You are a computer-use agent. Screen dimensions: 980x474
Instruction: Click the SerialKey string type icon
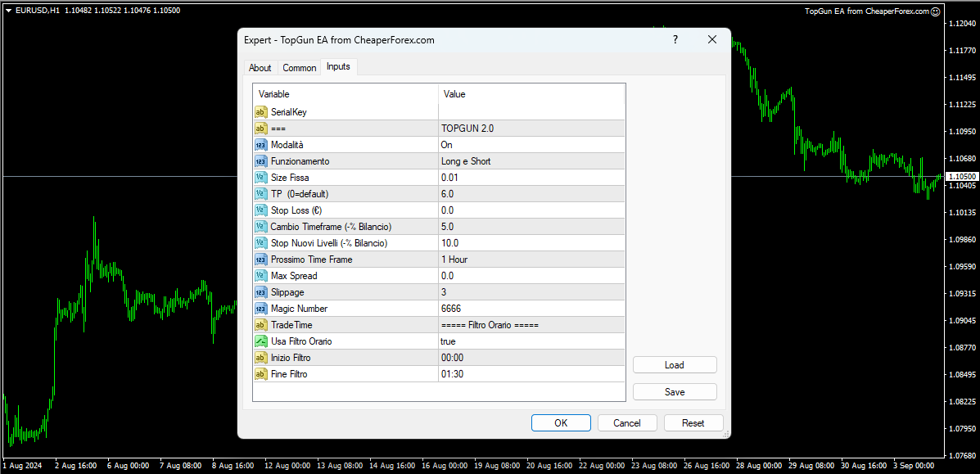[x=261, y=112]
